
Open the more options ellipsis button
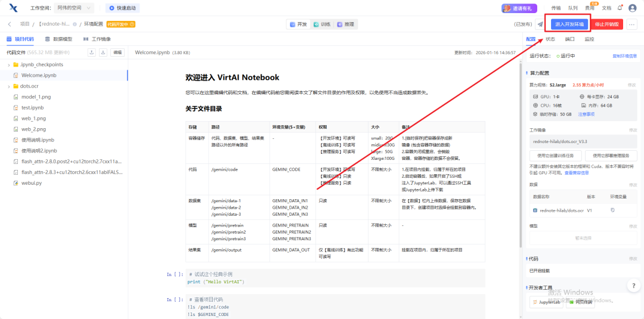(631, 24)
